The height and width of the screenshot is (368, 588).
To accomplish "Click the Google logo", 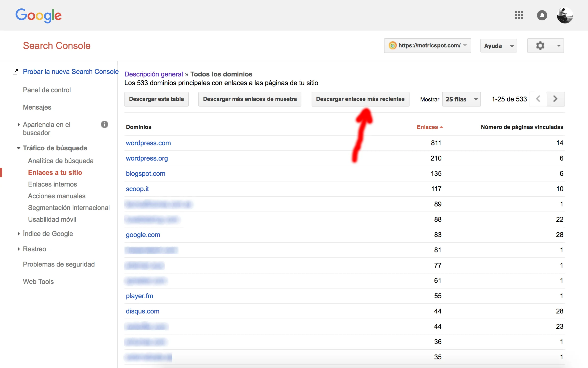I will coord(39,16).
